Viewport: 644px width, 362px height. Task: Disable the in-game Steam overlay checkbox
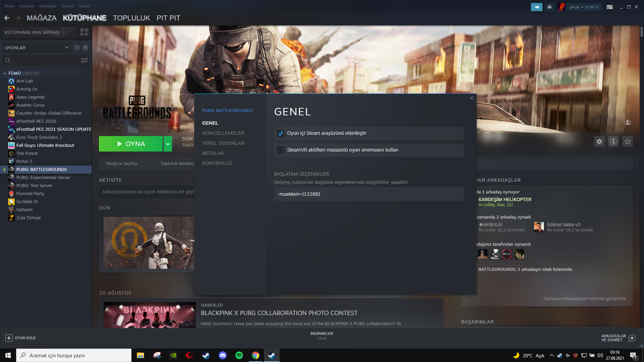[281, 133]
